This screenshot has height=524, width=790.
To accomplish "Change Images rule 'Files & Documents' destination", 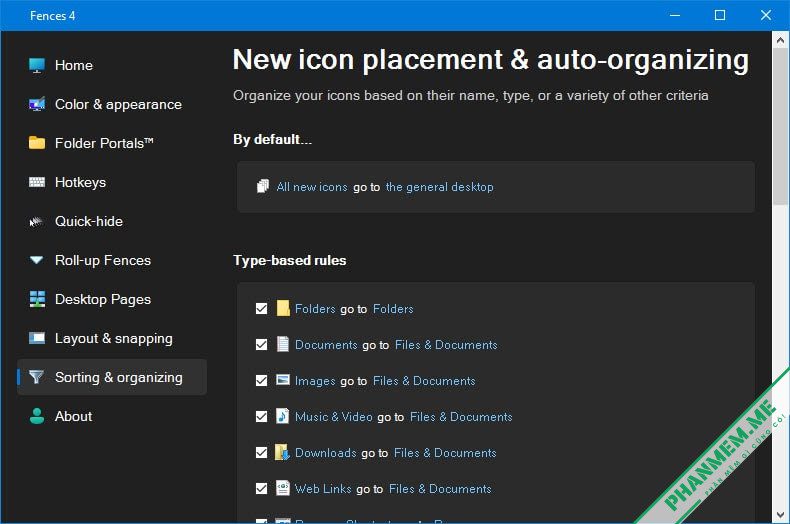I will click(424, 380).
